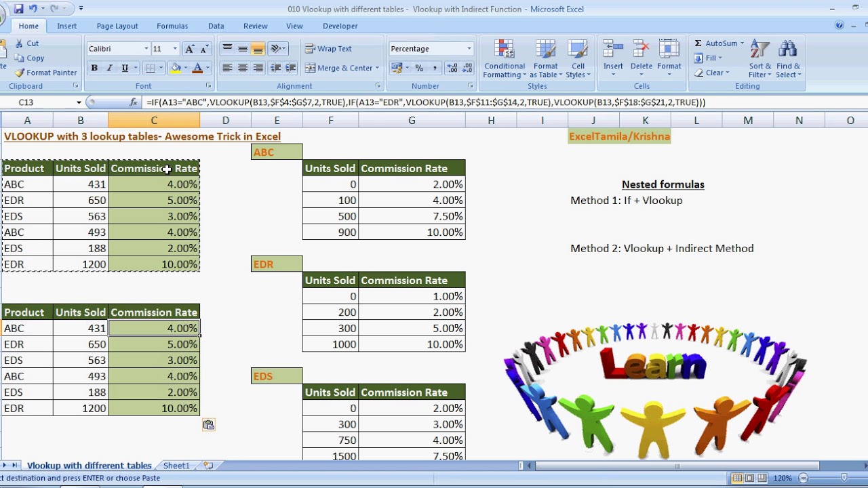The image size is (868, 488).
Task: Click the Cut button
Action: pyautogui.click(x=27, y=43)
